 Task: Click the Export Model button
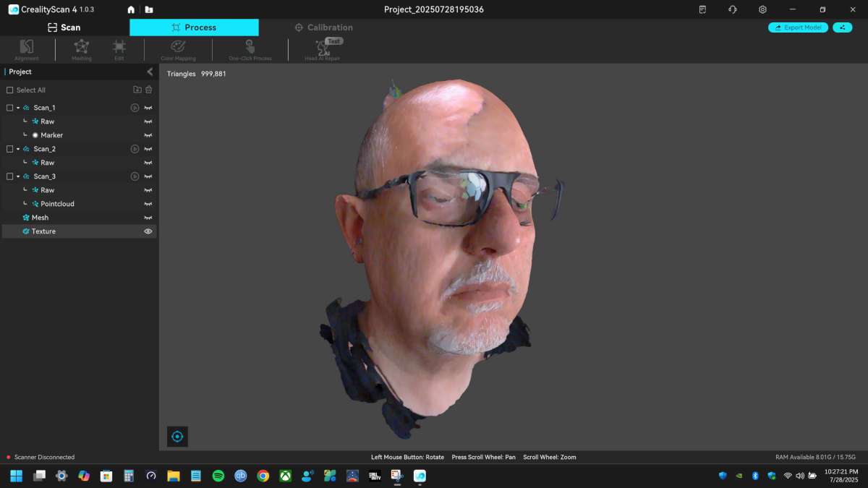click(798, 27)
